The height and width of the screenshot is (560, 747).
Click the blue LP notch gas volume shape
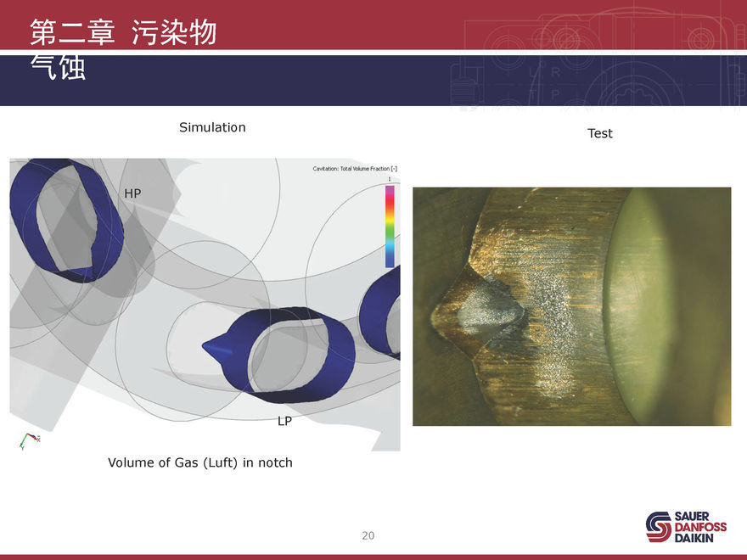(278, 355)
